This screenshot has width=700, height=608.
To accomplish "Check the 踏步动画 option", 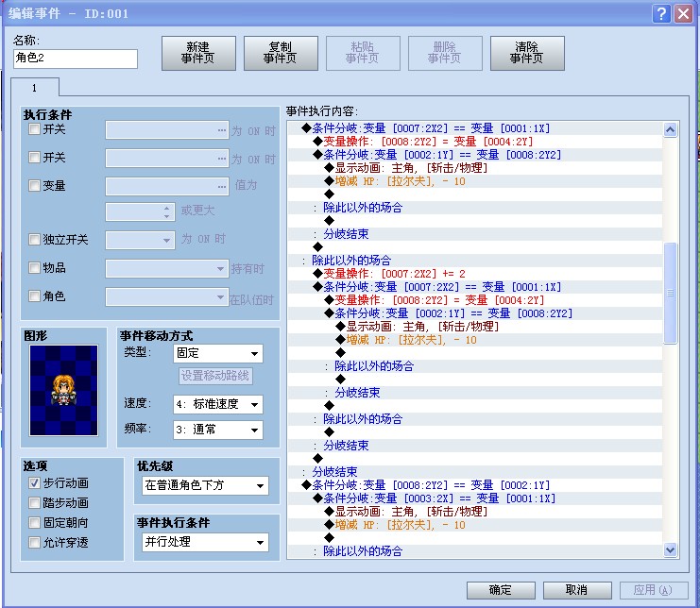I will coord(34,502).
